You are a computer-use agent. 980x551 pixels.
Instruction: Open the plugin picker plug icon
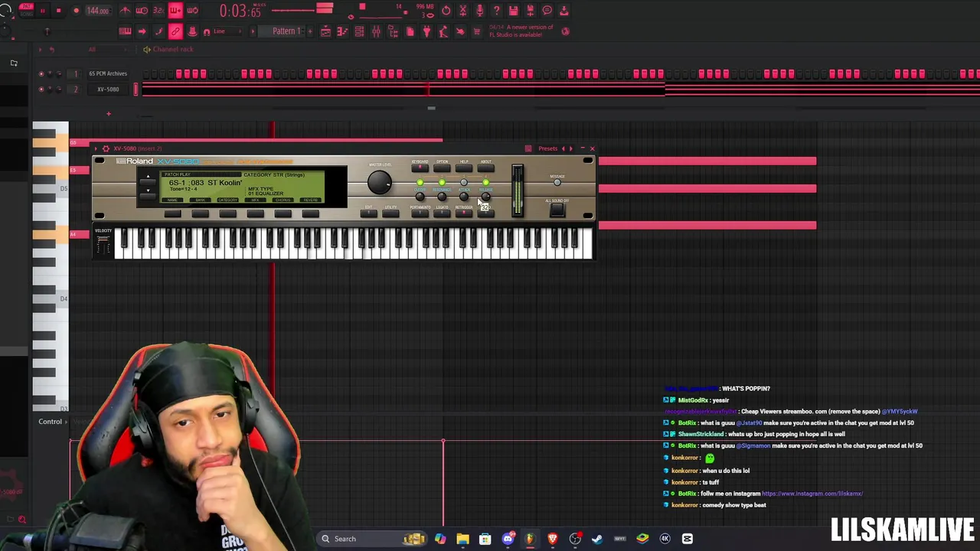[x=426, y=31]
